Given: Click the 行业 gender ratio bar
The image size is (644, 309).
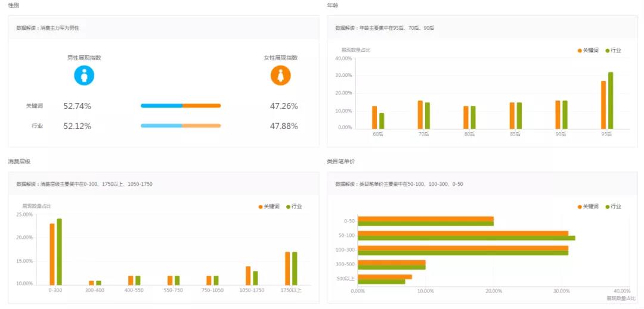Looking at the screenshot, I should [181, 126].
